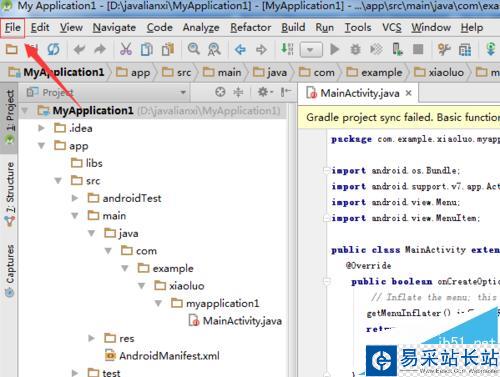The image size is (500, 377).
Task: Click the Paste icon
Action: [168, 49]
